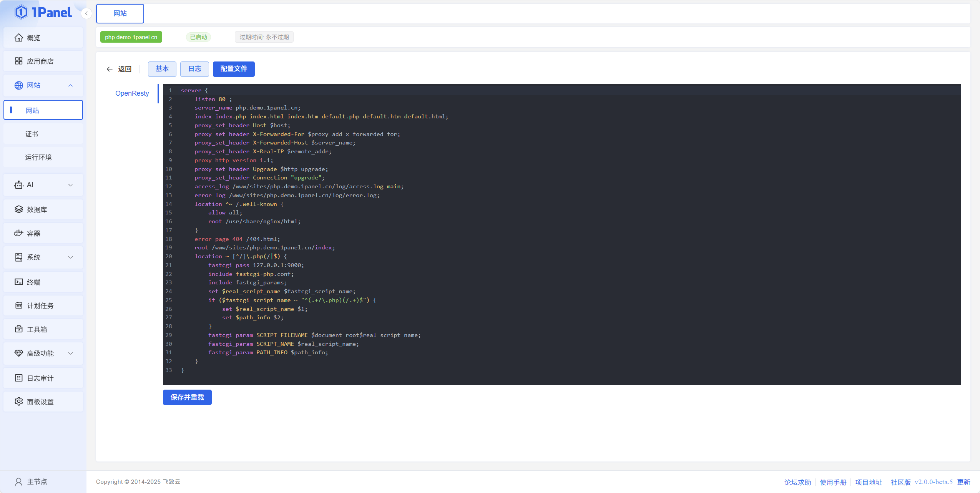
Task: Click the 1Panel logo
Action: pos(43,12)
